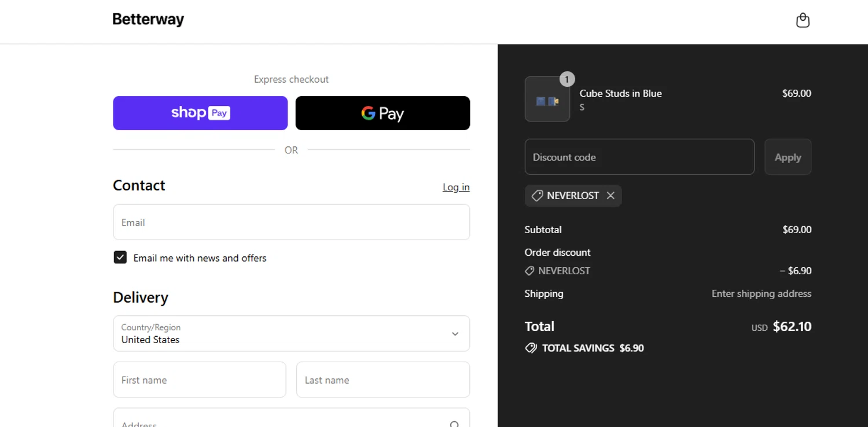The image size is (868, 427).
Task: Click the Express checkout heading text
Action: [291, 79]
